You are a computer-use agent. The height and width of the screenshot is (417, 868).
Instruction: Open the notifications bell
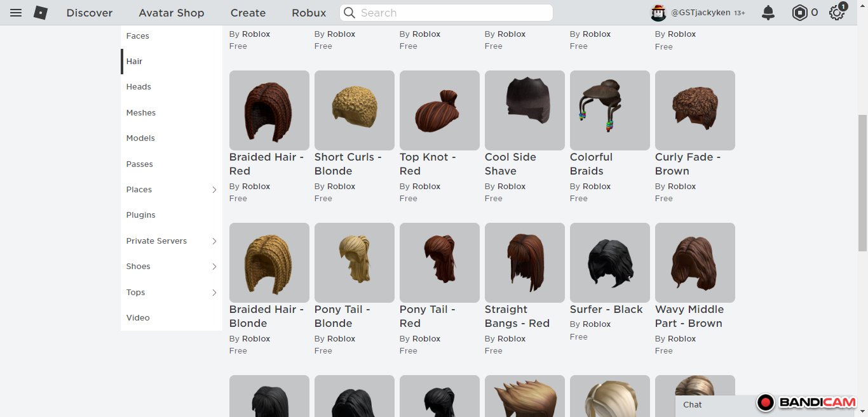click(x=768, y=13)
